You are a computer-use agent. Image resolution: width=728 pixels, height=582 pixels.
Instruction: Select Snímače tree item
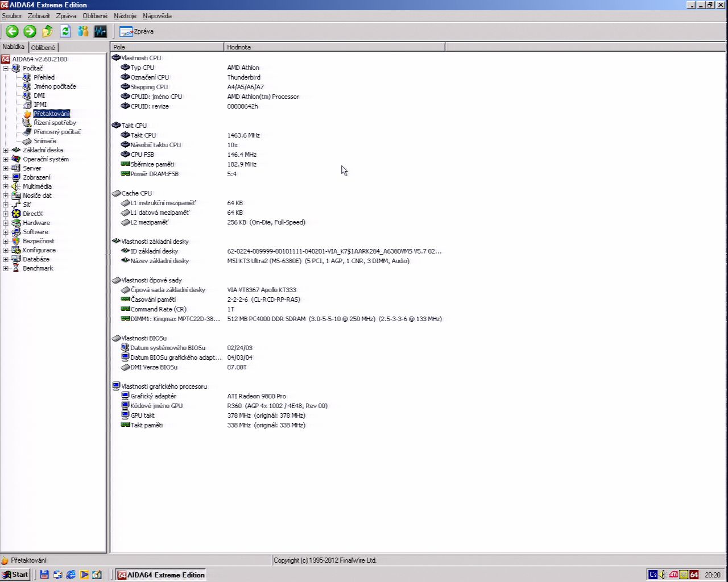click(44, 141)
